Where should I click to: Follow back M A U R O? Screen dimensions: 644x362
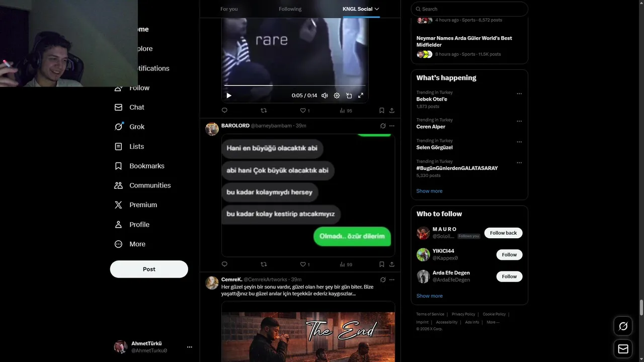click(503, 233)
